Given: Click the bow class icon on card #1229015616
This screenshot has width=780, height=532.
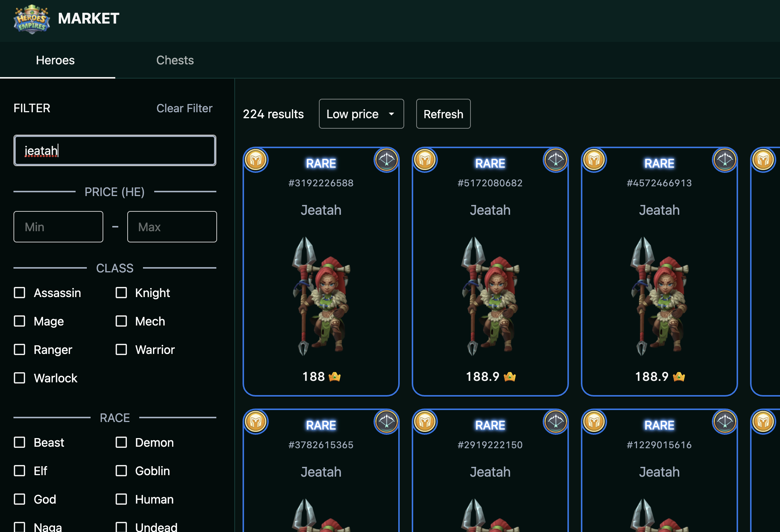Looking at the screenshot, I should pos(725,422).
